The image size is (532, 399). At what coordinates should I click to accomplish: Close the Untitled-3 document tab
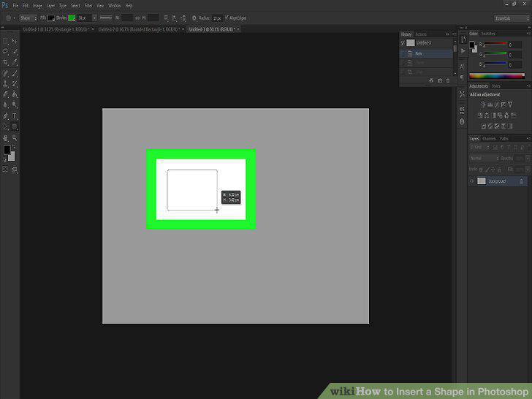click(238, 29)
